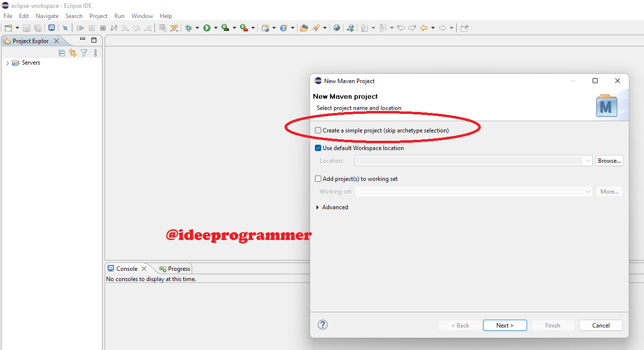Open Project Explorer View Menu dots
The height and width of the screenshot is (350, 644).
95,53
